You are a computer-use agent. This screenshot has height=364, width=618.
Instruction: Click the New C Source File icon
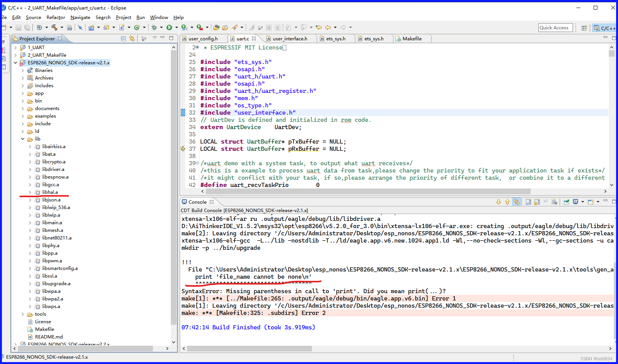pos(122,27)
